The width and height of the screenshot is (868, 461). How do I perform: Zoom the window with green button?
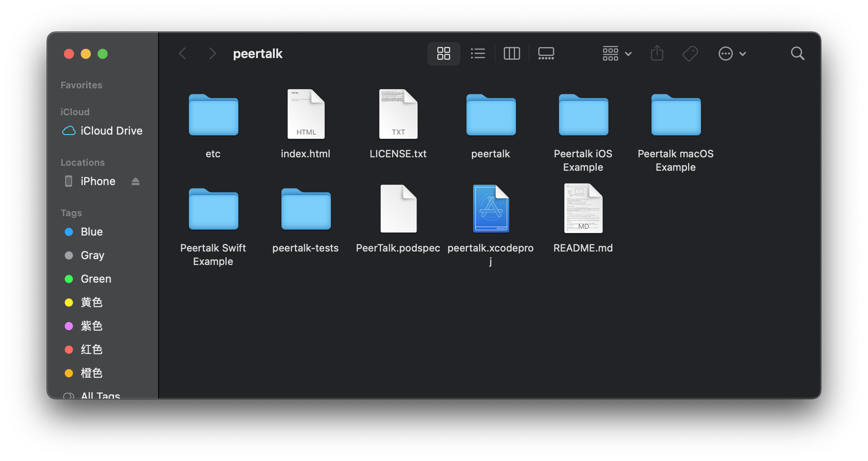tap(103, 54)
